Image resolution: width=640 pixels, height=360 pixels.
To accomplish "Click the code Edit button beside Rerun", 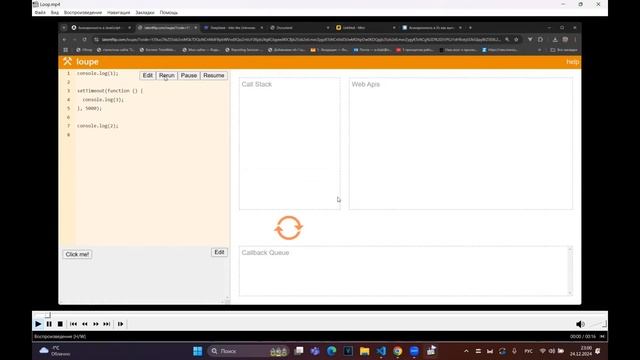I will (147, 76).
